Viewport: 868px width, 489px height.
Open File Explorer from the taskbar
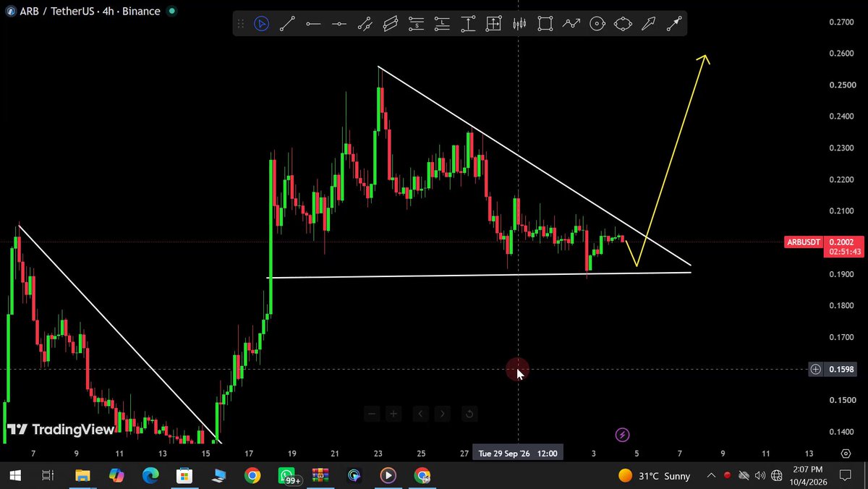pos(82,475)
